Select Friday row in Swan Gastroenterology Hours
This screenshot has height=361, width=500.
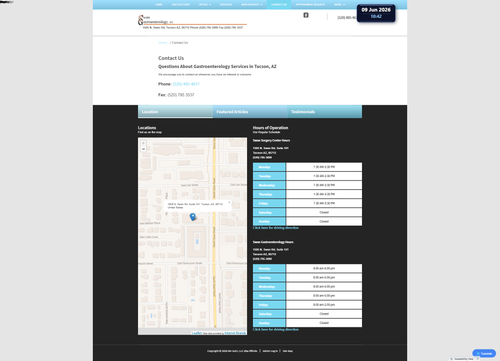click(307, 305)
